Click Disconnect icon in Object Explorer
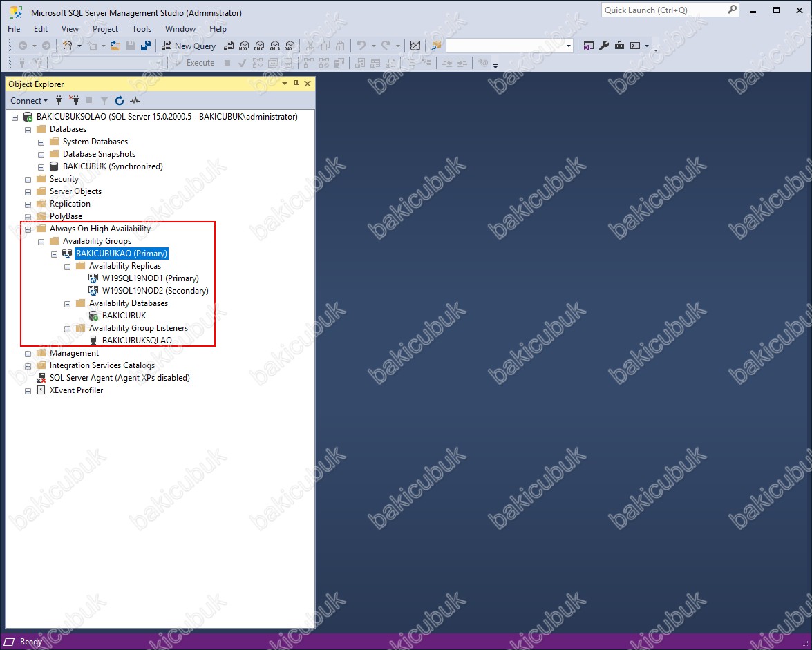The height and width of the screenshot is (650, 812). pos(74,100)
